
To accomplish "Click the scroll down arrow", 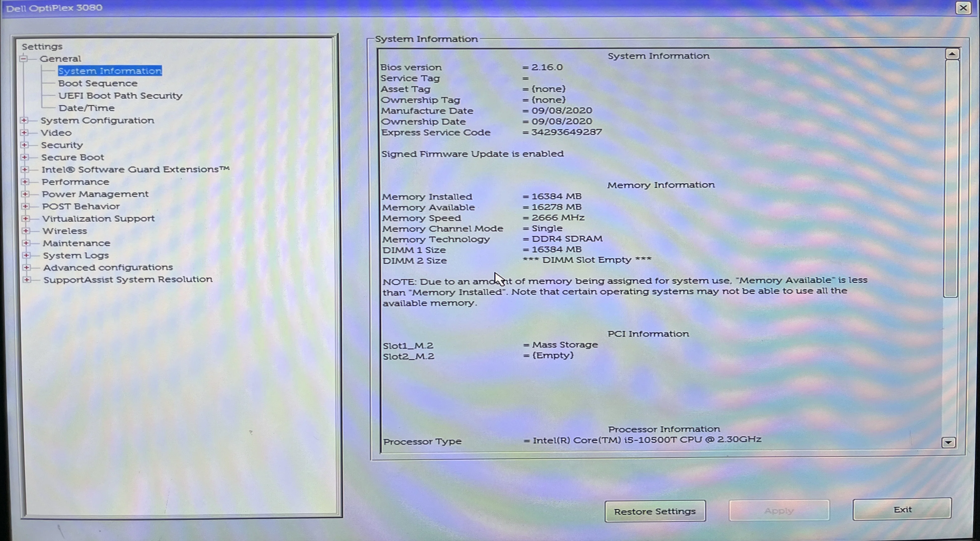I will 948,442.
